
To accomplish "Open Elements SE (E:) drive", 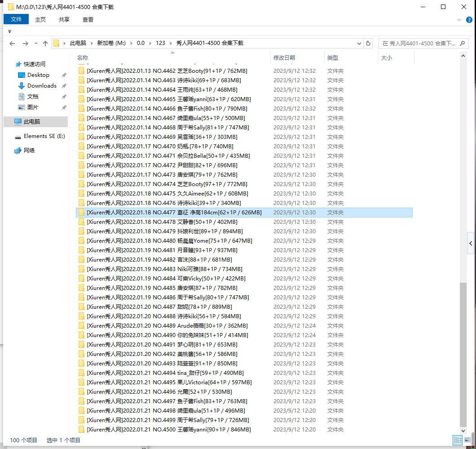I will (44, 136).
